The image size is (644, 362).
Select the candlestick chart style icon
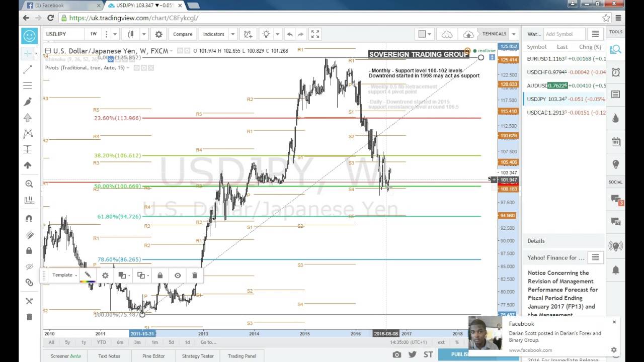point(131,34)
